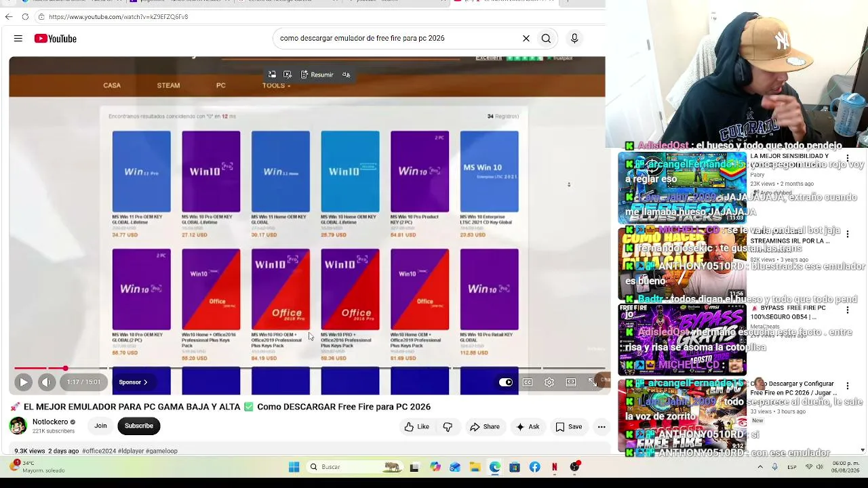Open the player settings gear
The image size is (868, 488).
[x=549, y=382]
